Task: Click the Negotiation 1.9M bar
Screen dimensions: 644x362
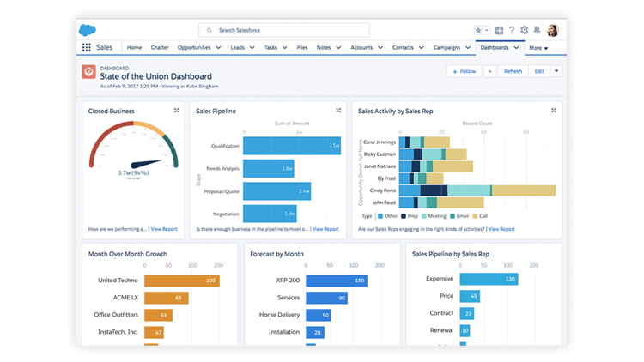Action: pos(270,214)
